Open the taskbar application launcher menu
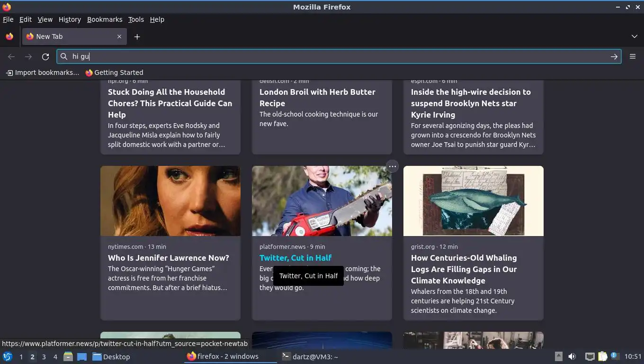Screen dimensions: 644x364 [x=8, y=357]
